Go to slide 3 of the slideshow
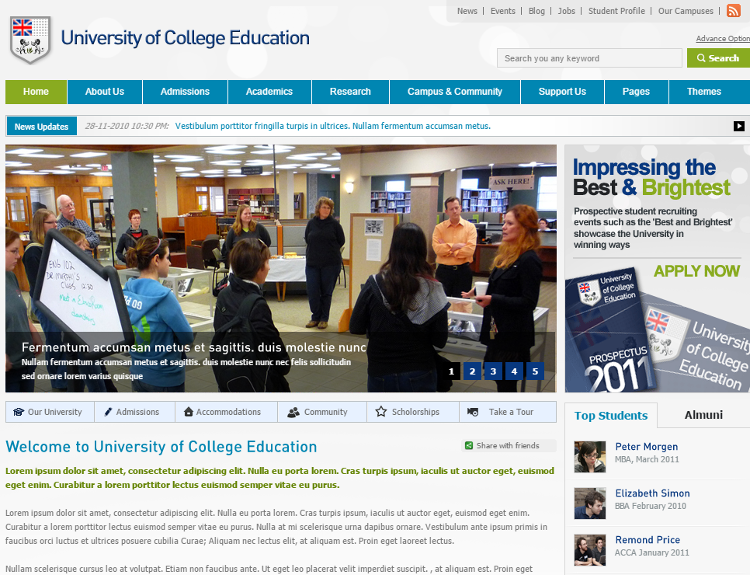750x575 pixels. (493, 371)
